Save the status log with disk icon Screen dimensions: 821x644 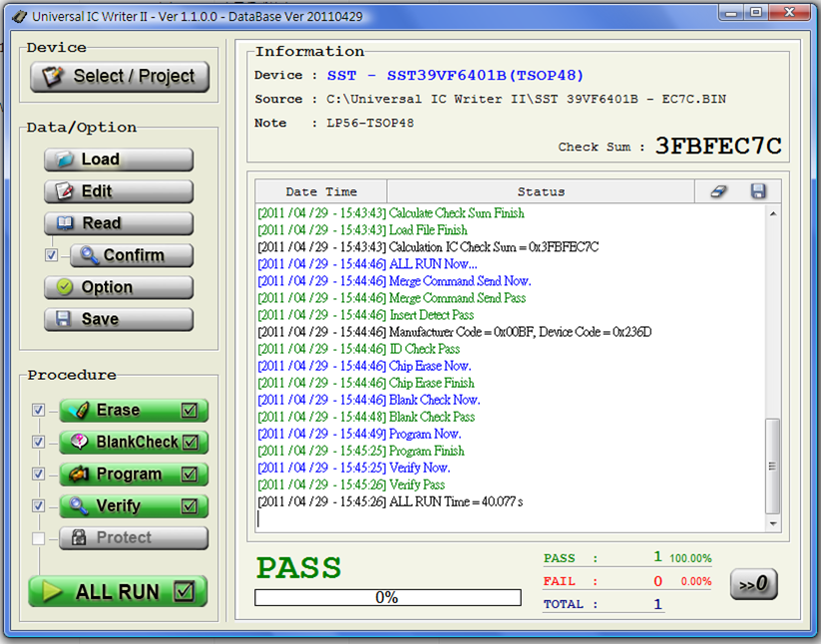[x=758, y=190]
